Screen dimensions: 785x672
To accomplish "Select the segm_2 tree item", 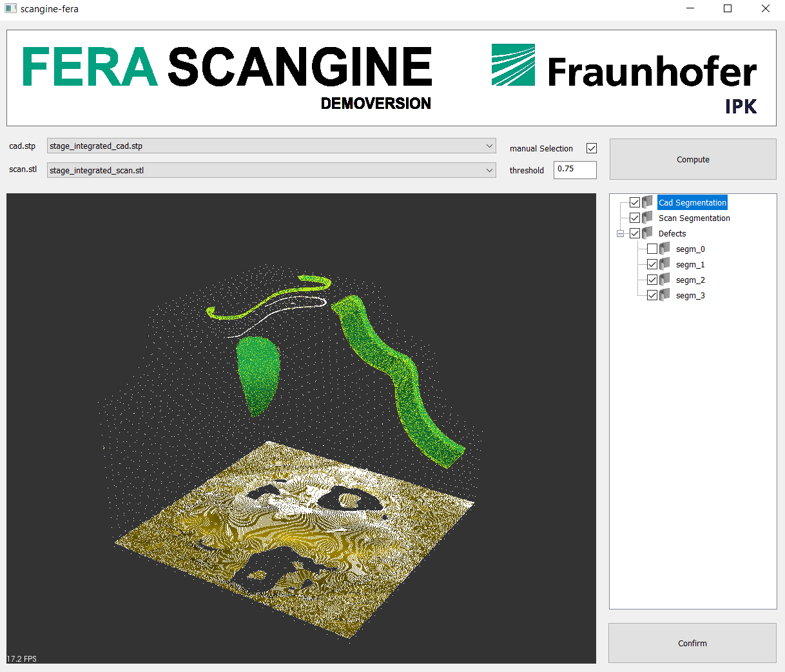I will [690, 280].
